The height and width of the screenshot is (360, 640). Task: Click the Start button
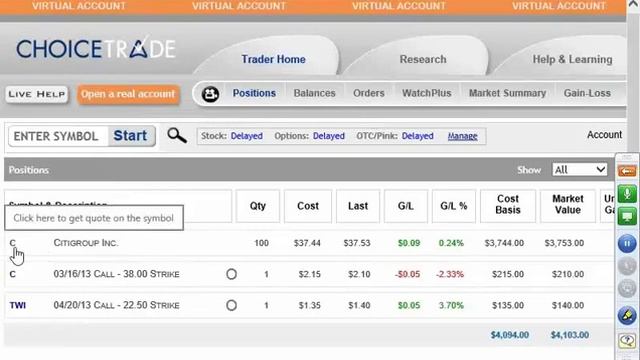tap(131, 136)
